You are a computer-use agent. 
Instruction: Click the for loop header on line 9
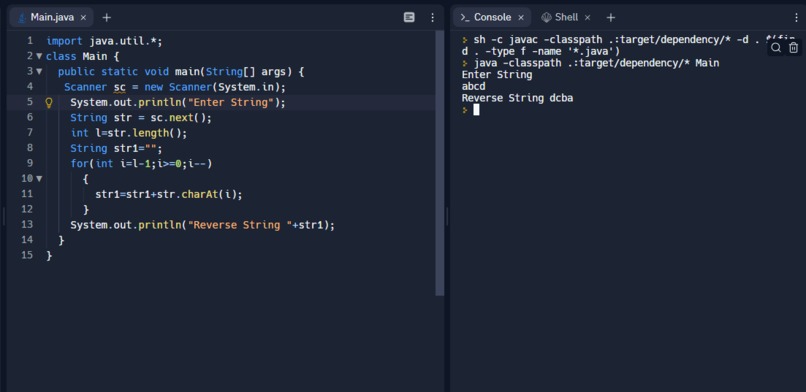[141, 164]
